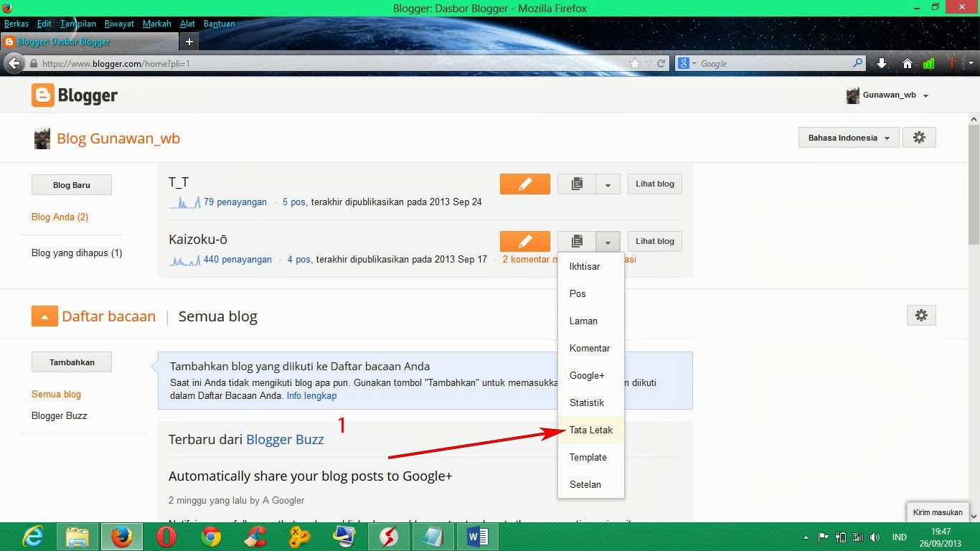980x551 pixels.
Task: Collapse Daftar bacaan with the orange arrow
Action: 44,315
